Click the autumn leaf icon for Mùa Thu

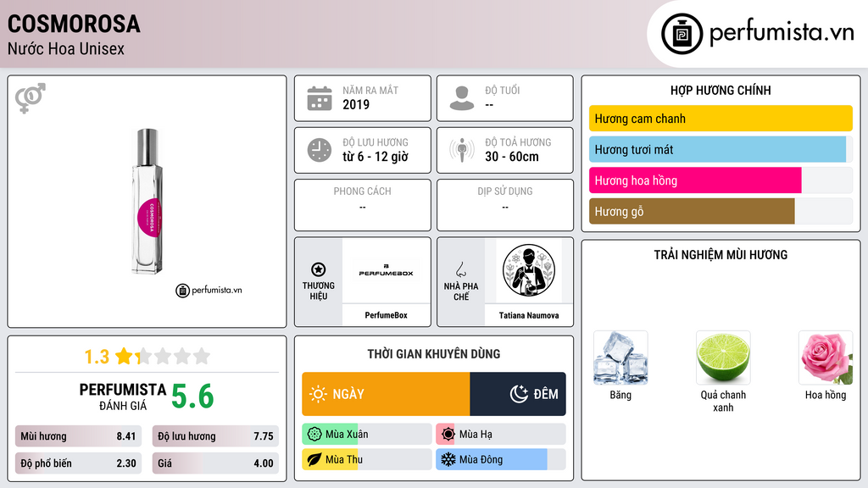click(x=314, y=459)
